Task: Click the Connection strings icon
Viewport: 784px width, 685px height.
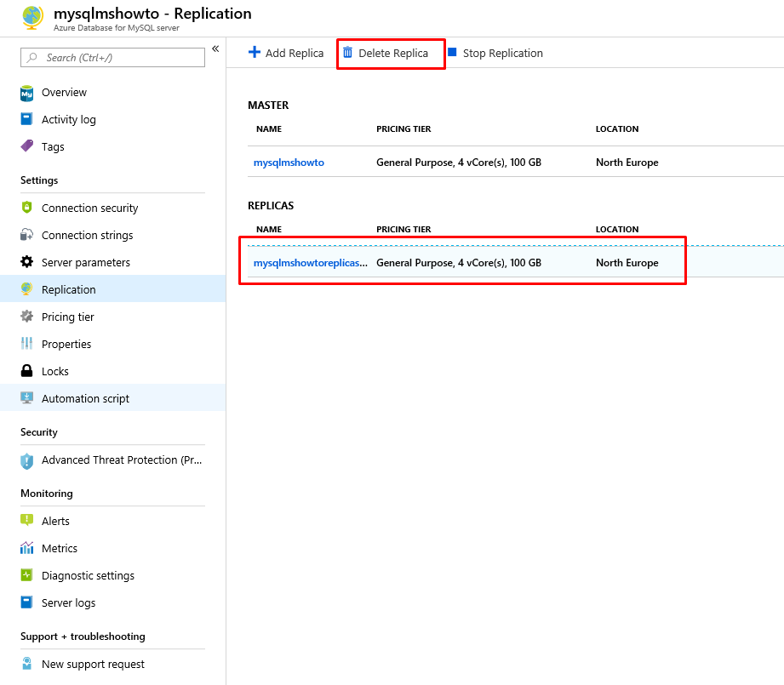Action: (26, 235)
